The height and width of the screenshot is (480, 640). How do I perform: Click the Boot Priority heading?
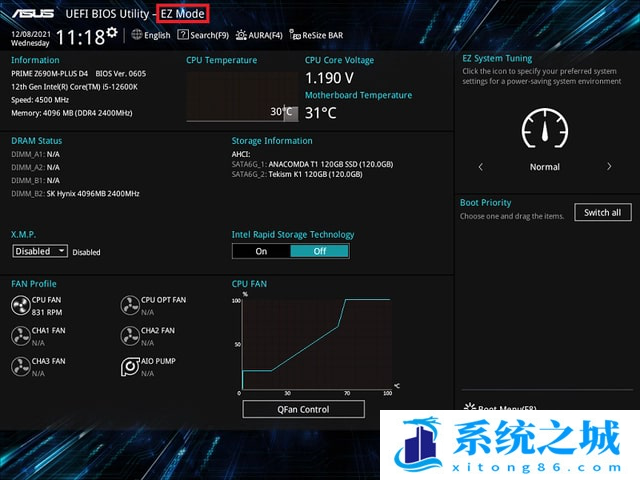click(485, 202)
